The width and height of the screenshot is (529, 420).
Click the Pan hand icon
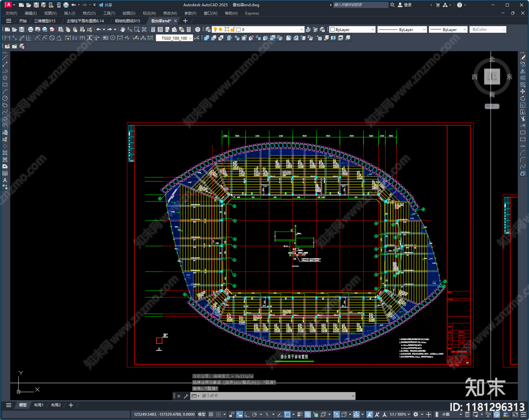(x=123, y=29)
